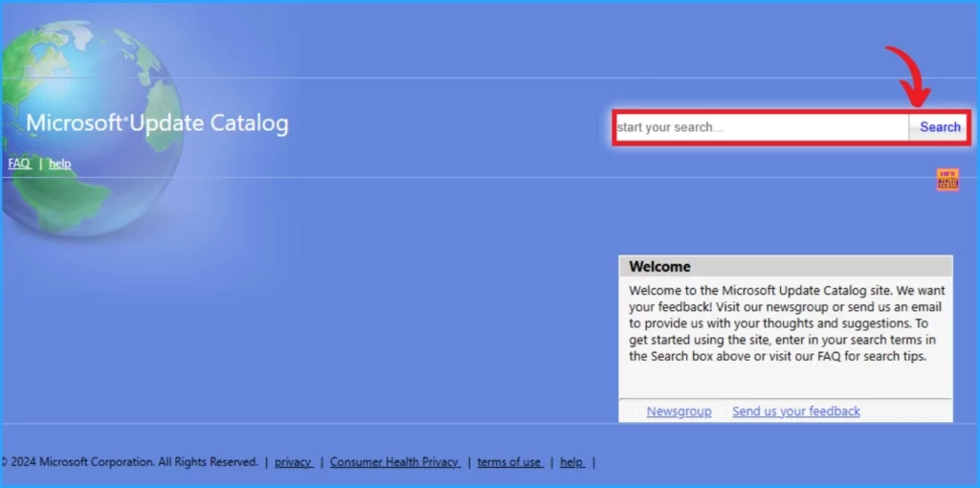Viewport: 980px width, 488px height.
Task: Open the FAQ link under the title
Action: coord(19,164)
